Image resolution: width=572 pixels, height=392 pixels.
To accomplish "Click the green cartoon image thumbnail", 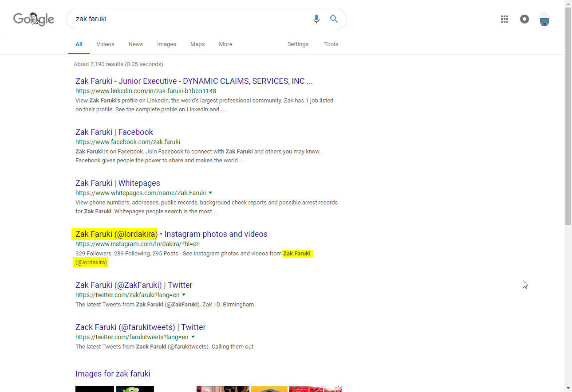I will (x=135, y=389).
